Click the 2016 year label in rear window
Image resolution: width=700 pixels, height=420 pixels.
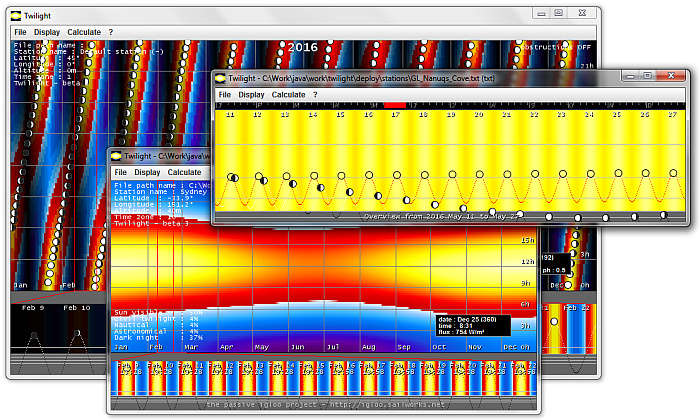(303, 47)
